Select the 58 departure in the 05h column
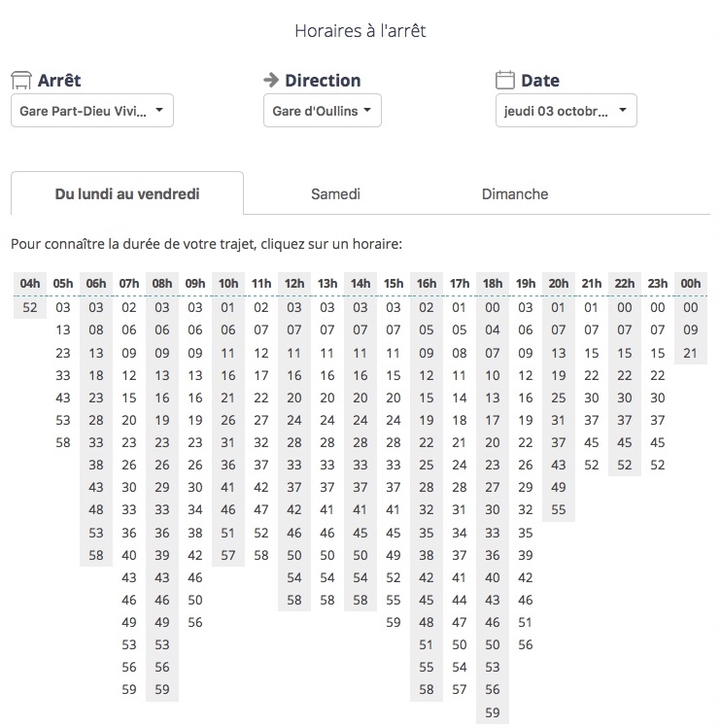 point(63,442)
